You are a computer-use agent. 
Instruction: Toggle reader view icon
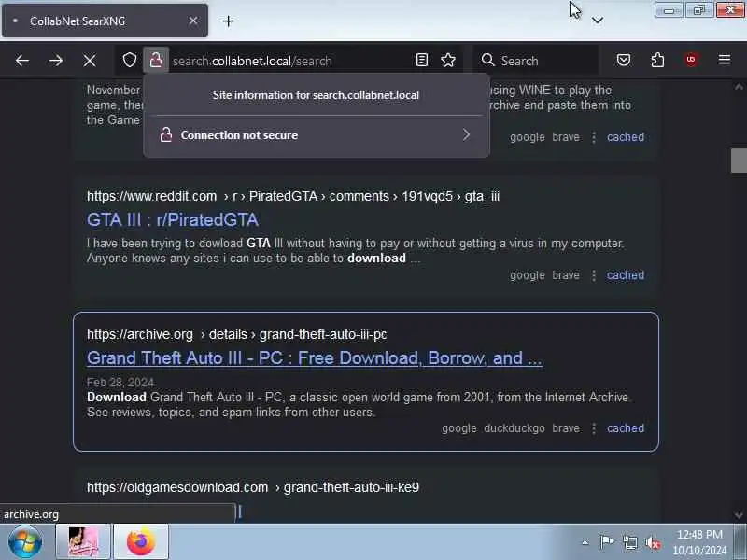click(x=422, y=60)
